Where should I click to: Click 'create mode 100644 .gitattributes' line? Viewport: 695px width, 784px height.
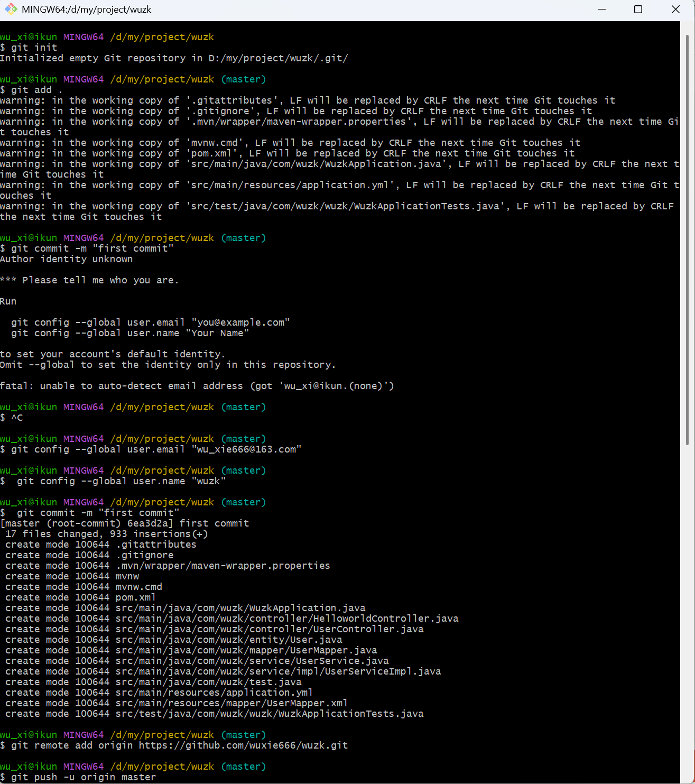point(101,545)
